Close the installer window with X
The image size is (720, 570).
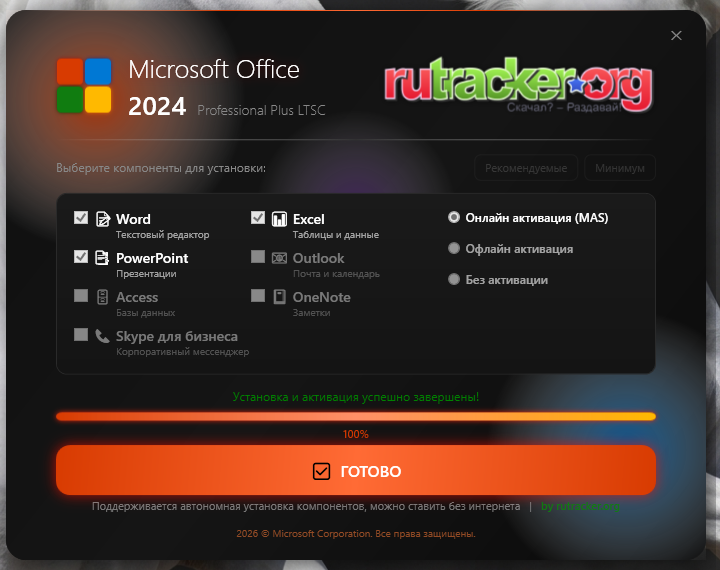pos(676,35)
